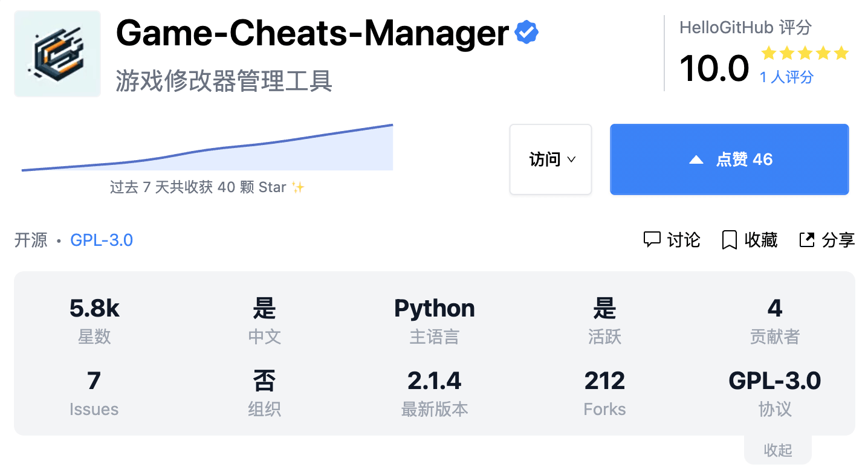Click the Game-Cheats-Manager project logo
This screenshot has width=868, height=470.
click(x=57, y=54)
